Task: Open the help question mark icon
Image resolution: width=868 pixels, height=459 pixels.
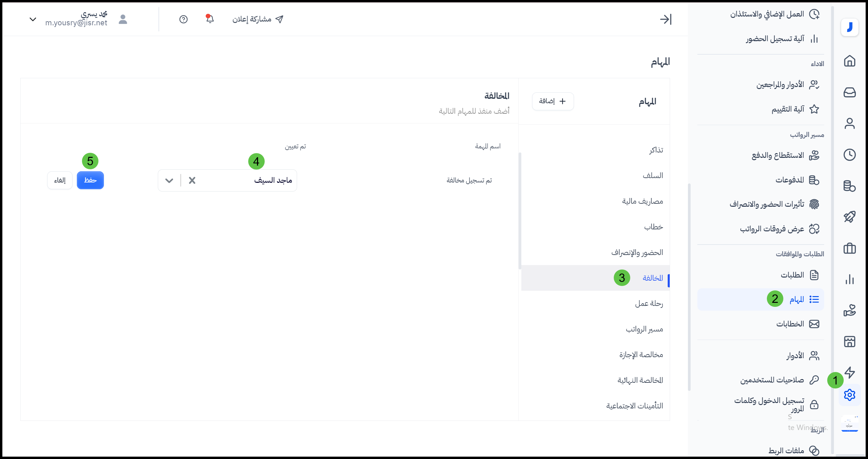Action: (x=183, y=19)
